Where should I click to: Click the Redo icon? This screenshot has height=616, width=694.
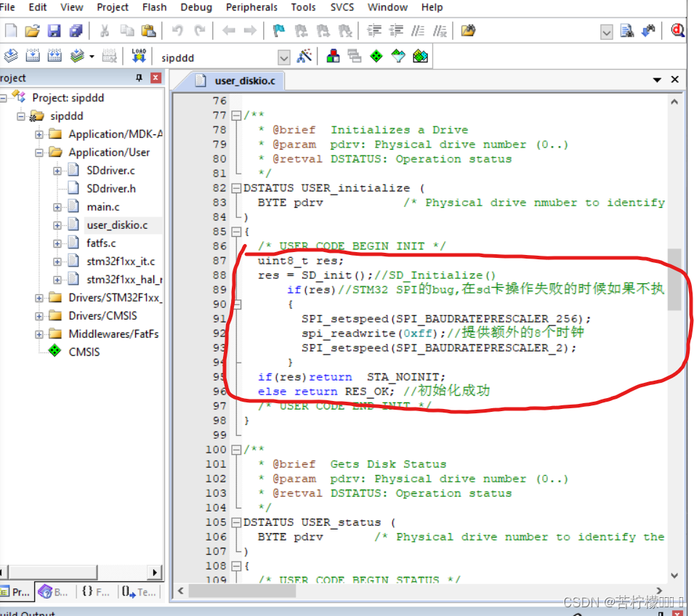click(x=200, y=31)
